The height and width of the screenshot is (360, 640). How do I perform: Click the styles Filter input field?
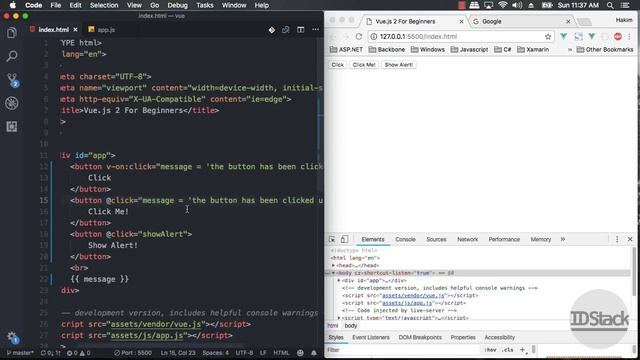402,350
